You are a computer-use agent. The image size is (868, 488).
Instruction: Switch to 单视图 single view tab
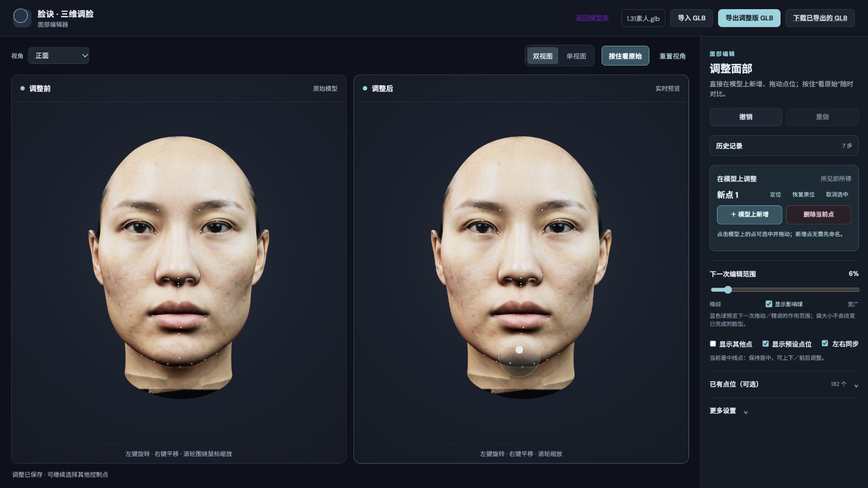point(576,56)
